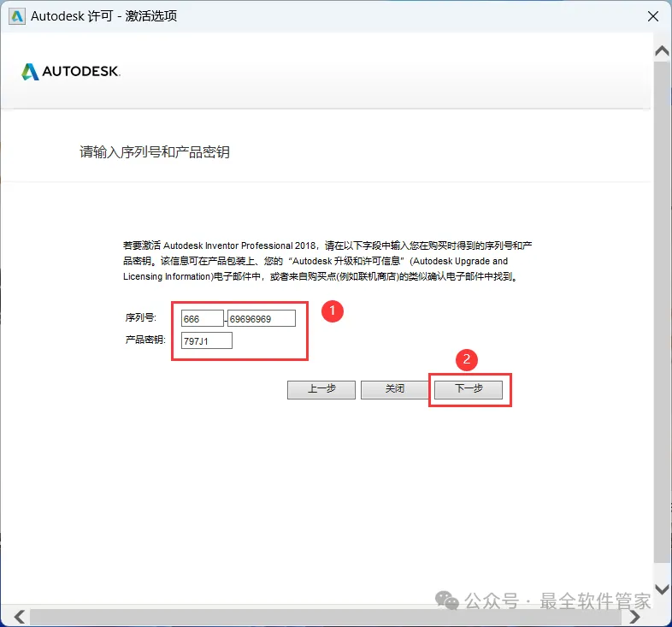Click the 产品密钥: label
The height and width of the screenshot is (627, 672).
pyautogui.click(x=145, y=340)
